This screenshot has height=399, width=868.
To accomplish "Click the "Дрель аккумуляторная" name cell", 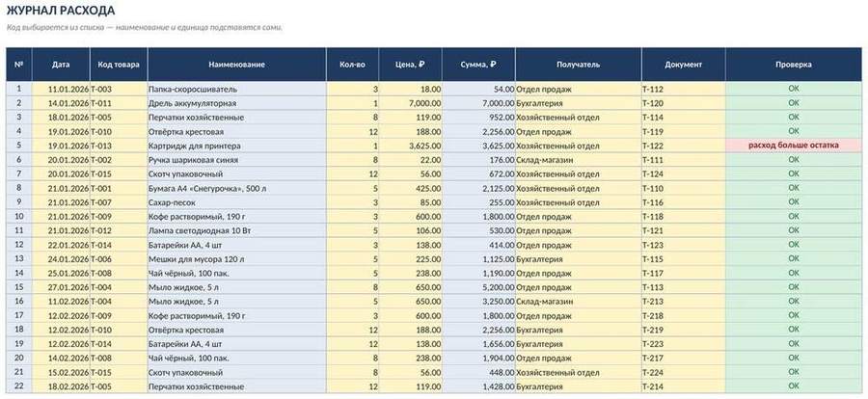I will click(x=237, y=103).
